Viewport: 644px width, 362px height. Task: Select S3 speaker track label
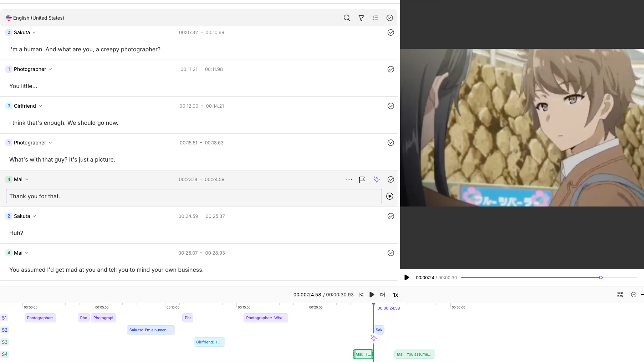click(x=4, y=342)
